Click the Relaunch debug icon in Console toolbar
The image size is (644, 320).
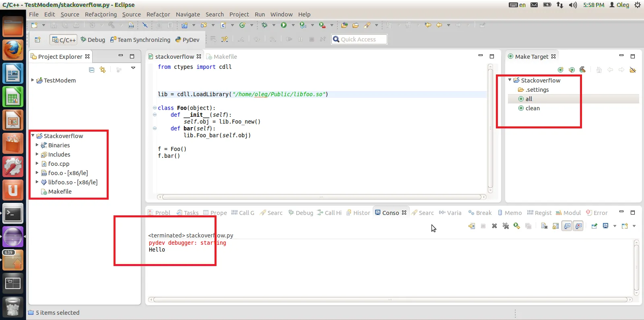tap(517, 226)
